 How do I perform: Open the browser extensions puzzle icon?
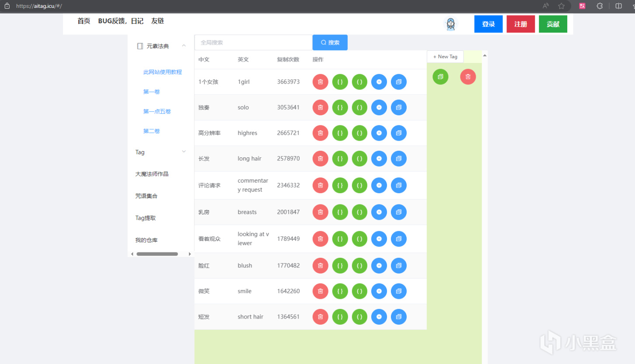pos(600,6)
